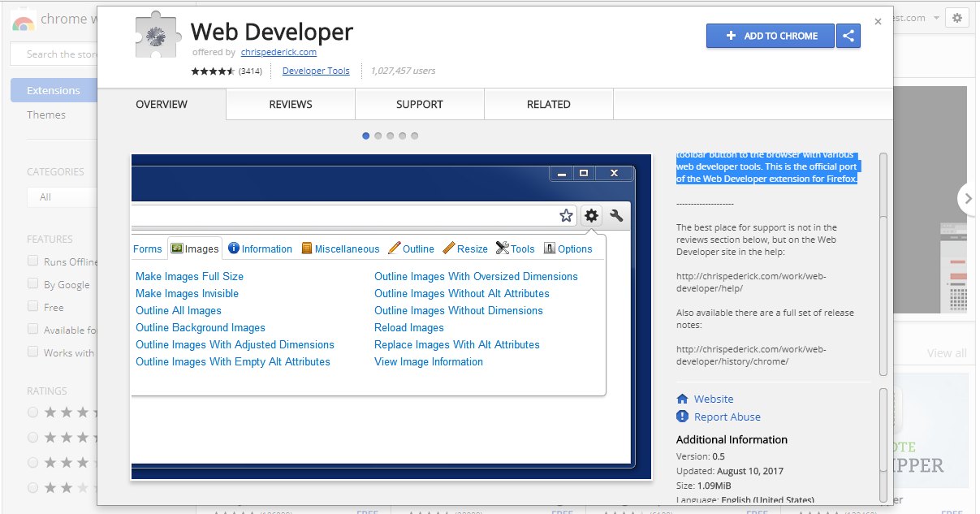Open the Support tab
This screenshot has height=514, width=980.
click(x=419, y=104)
